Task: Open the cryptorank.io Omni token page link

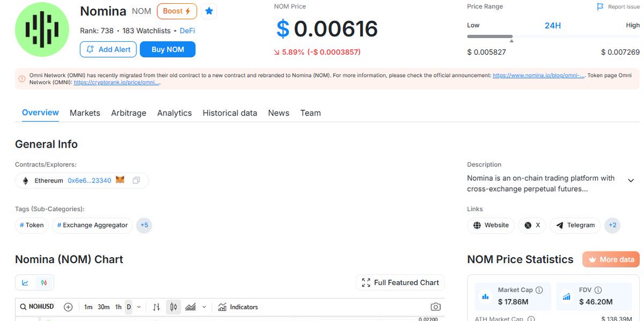Action: (x=116, y=83)
